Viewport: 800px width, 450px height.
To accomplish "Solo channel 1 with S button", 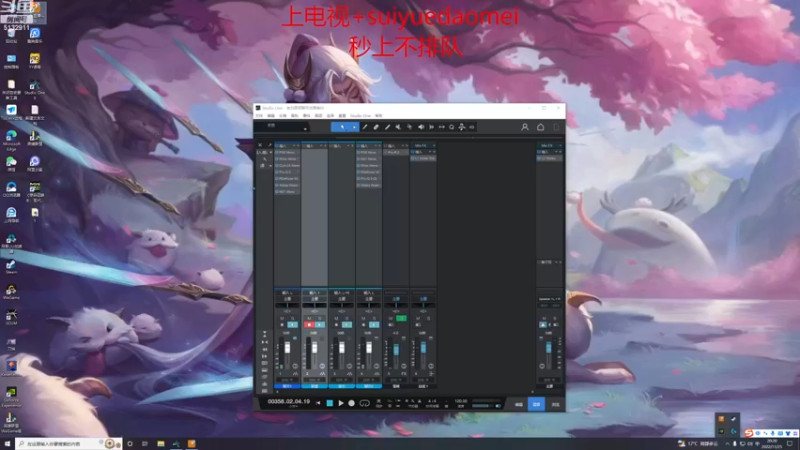I will [292, 318].
